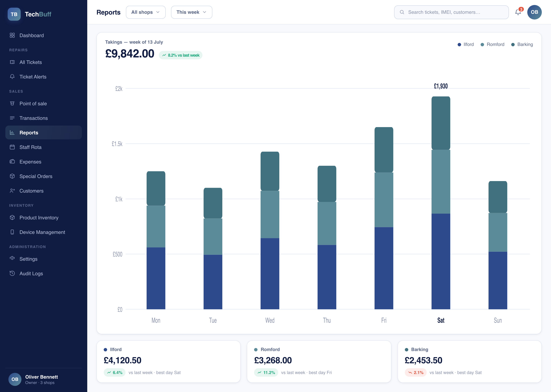Screen dimensions: 551x392
Task: Click the Customers person-plus icon
Action: point(12,191)
